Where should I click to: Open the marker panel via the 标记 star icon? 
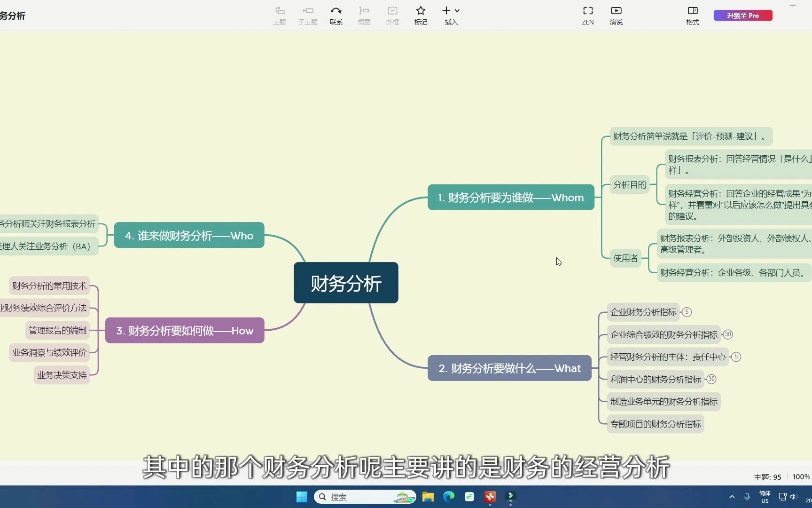[421, 15]
